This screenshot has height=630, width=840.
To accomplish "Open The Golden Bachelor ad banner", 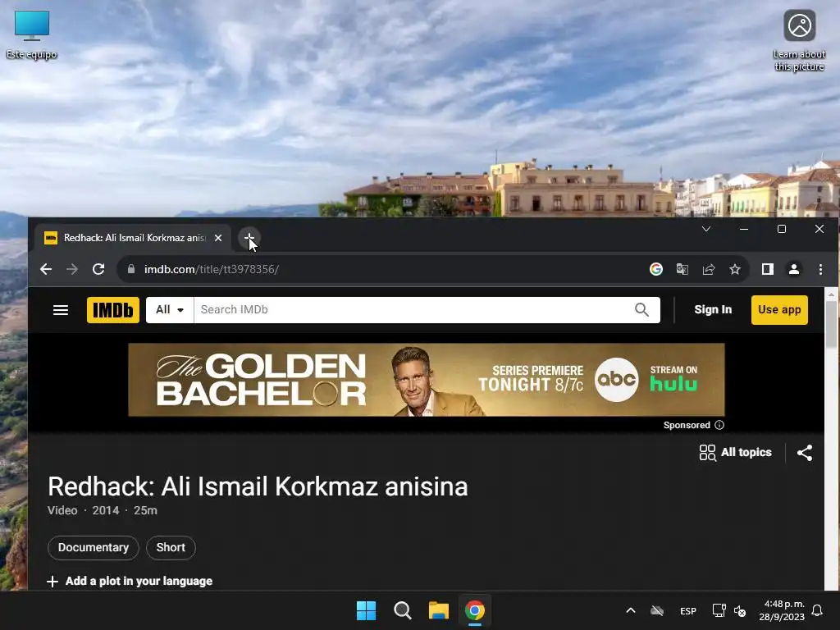I will click(x=427, y=380).
